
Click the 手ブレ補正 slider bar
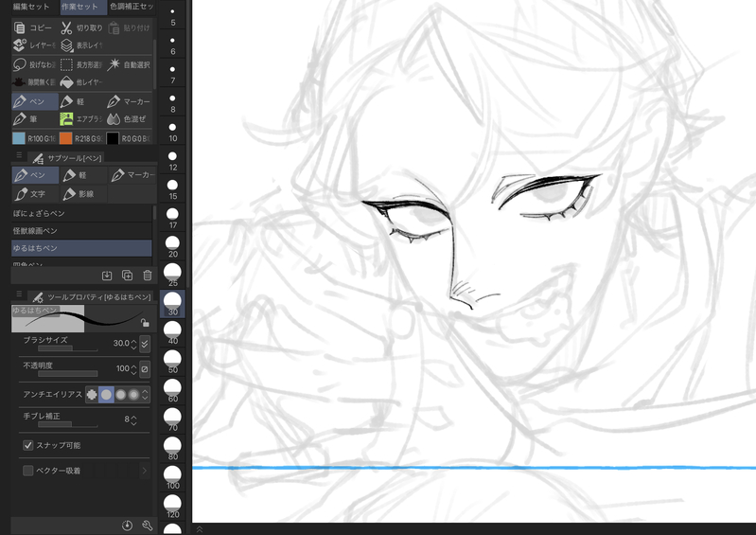tap(67, 424)
